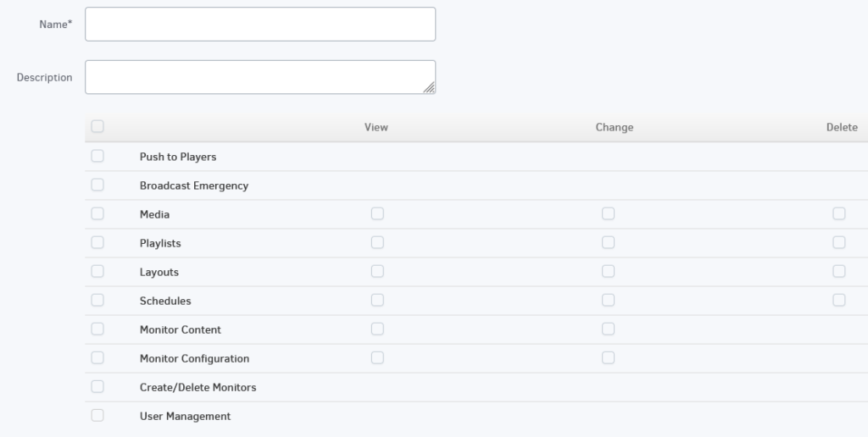The image size is (868, 437).
Task: Check the Create/Delete Monitors row checkbox
Action: (97, 387)
